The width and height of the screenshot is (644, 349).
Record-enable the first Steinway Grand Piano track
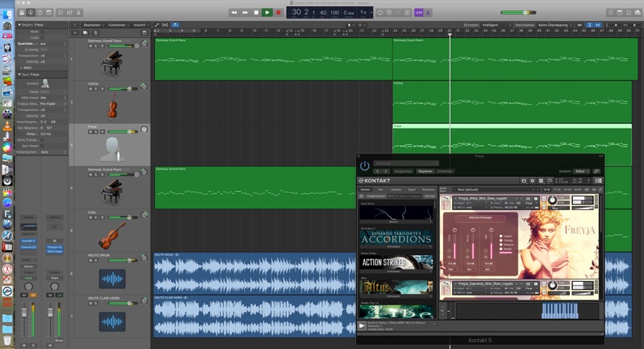pyautogui.click(x=102, y=46)
